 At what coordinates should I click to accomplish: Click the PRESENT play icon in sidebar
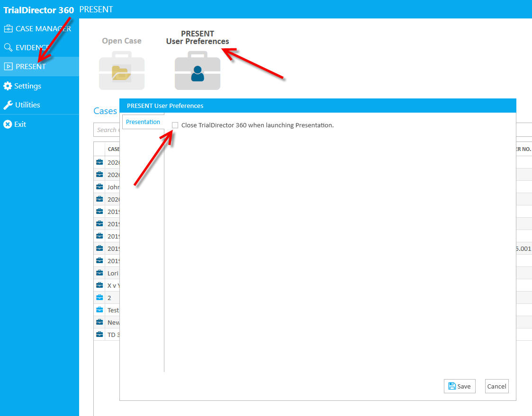[8, 66]
